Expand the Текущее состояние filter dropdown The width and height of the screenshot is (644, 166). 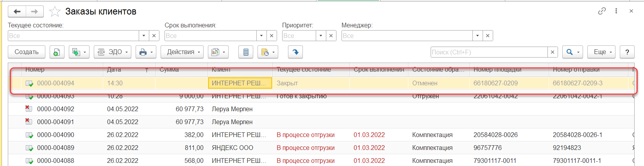tap(144, 36)
